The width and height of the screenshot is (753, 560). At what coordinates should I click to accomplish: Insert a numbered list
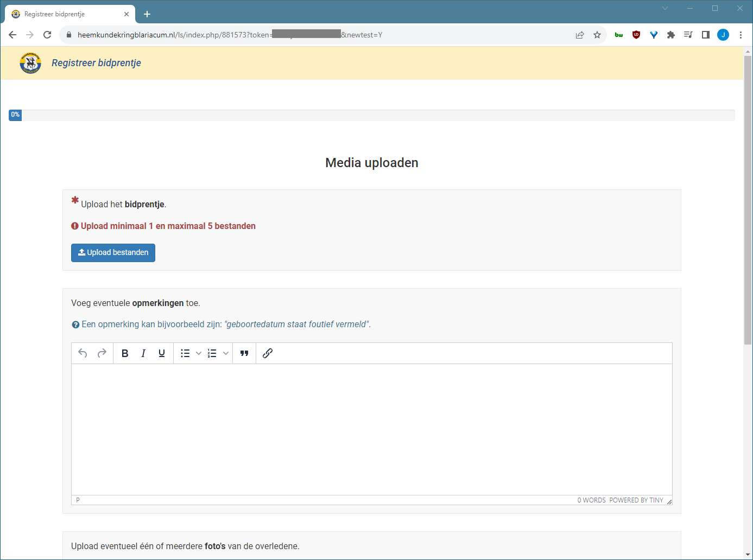tap(212, 353)
